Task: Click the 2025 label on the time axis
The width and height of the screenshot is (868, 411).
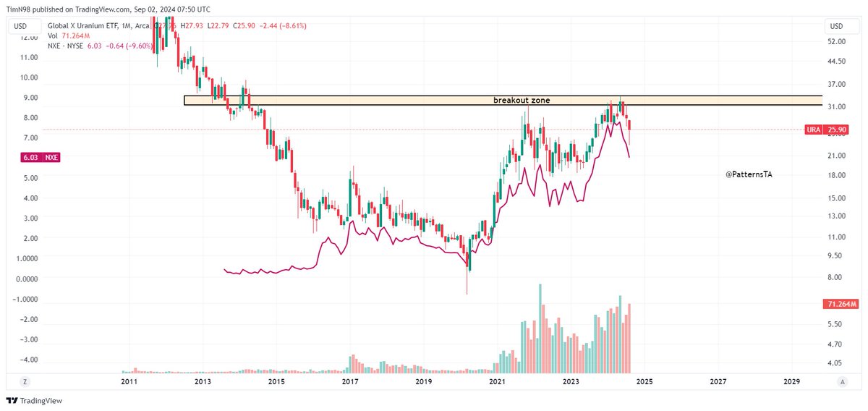Action: (x=644, y=381)
